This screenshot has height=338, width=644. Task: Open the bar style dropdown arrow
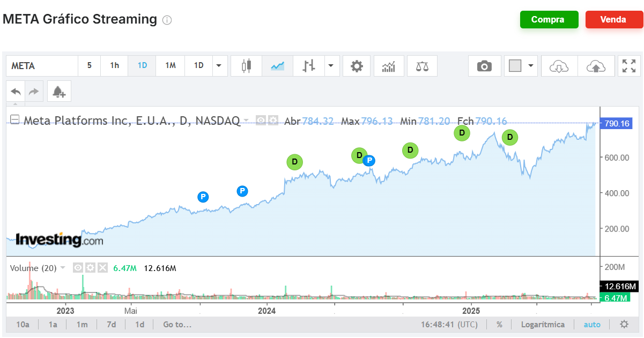pyautogui.click(x=330, y=66)
